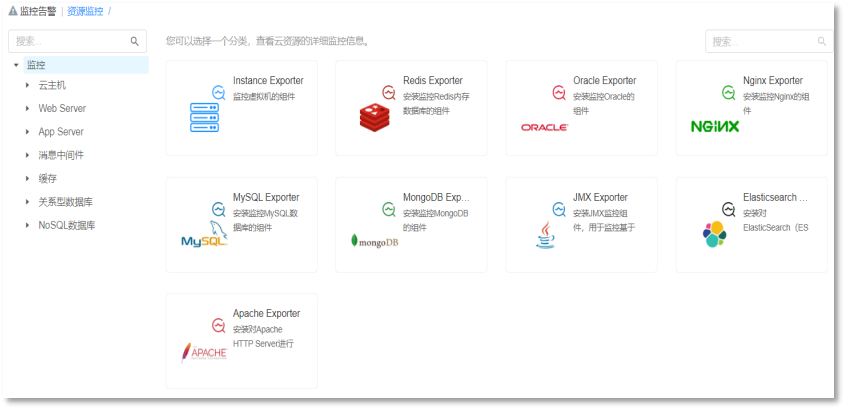Click the Oracle logo
The image size is (845, 409).
(544, 127)
